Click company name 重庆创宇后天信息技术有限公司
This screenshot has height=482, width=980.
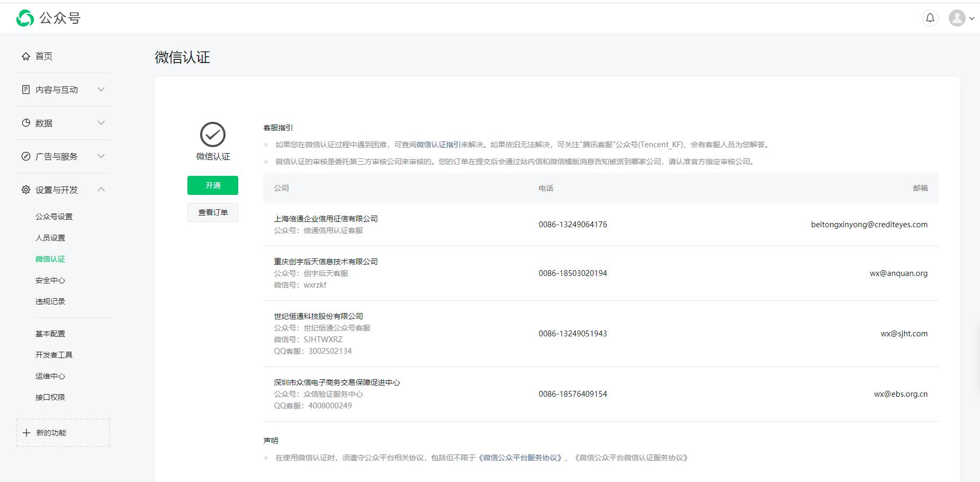coord(326,262)
